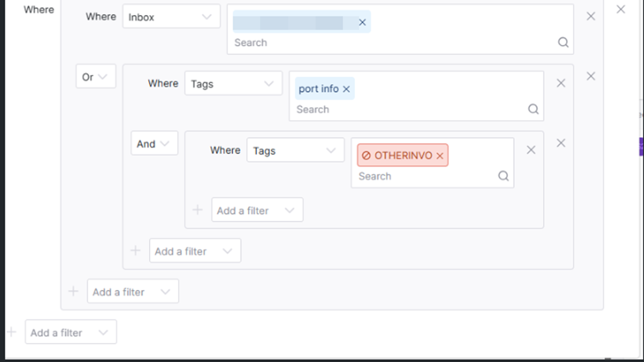Delete the OTHERINVO Tags filter row
Image resolution: width=644 pixels, height=362 pixels.
[x=530, y=150]
